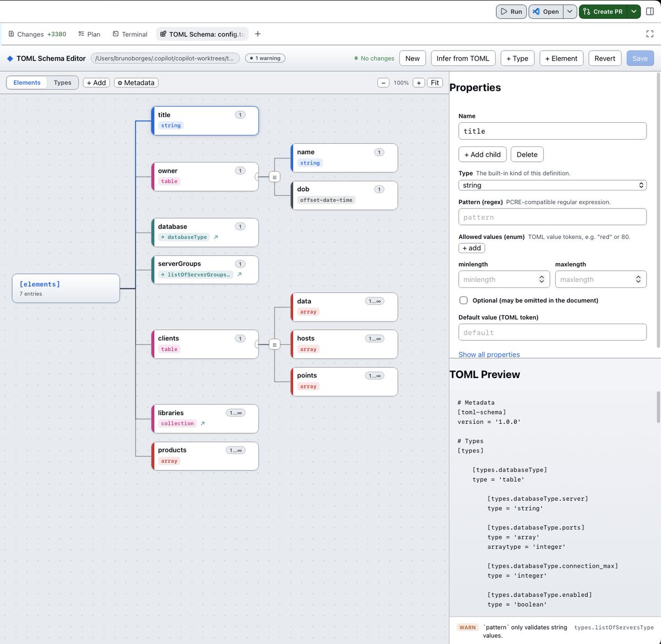
Task: Follow the listOfServerGroups reference arrow icon
Action: 239,275
